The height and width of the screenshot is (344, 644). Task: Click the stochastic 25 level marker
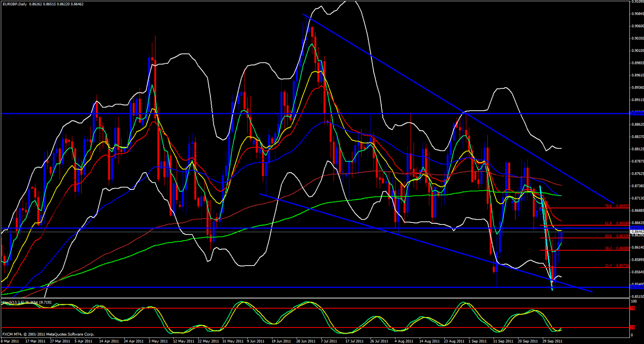point(633,328)
